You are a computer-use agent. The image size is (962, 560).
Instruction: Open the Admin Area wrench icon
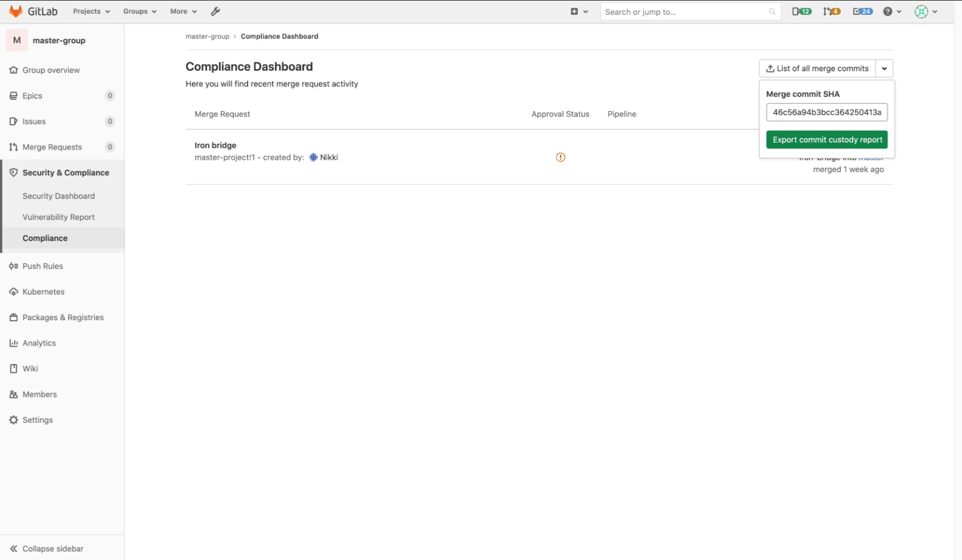[215, 11]
